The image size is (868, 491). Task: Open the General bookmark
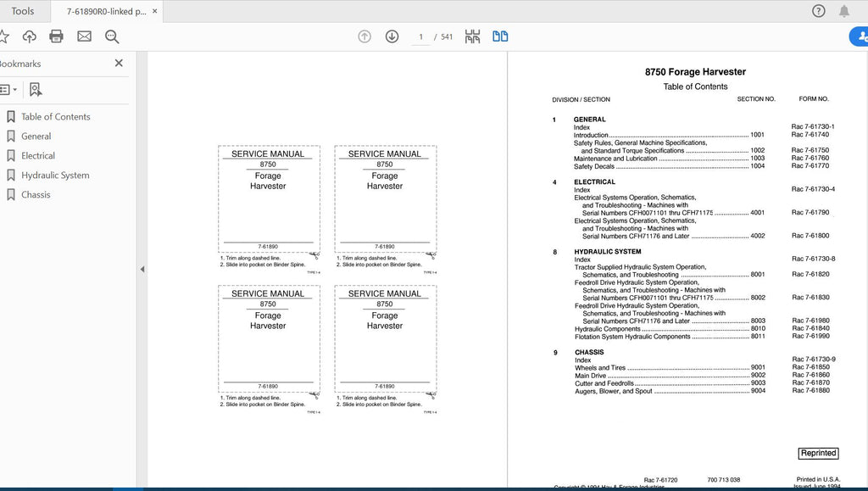[36, 137]
